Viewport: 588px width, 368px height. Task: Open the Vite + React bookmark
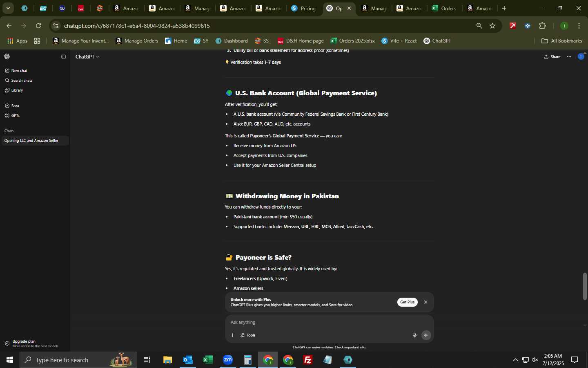click(x=399, y=41)
